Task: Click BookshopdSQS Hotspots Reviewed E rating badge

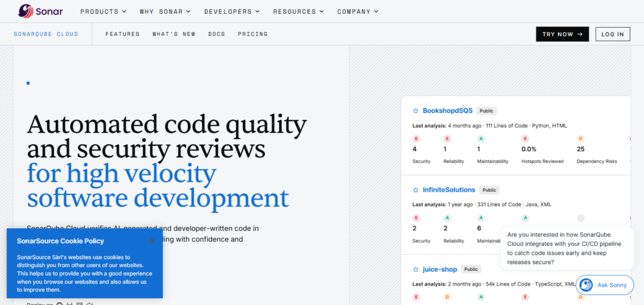Action: tap(525, 139)
